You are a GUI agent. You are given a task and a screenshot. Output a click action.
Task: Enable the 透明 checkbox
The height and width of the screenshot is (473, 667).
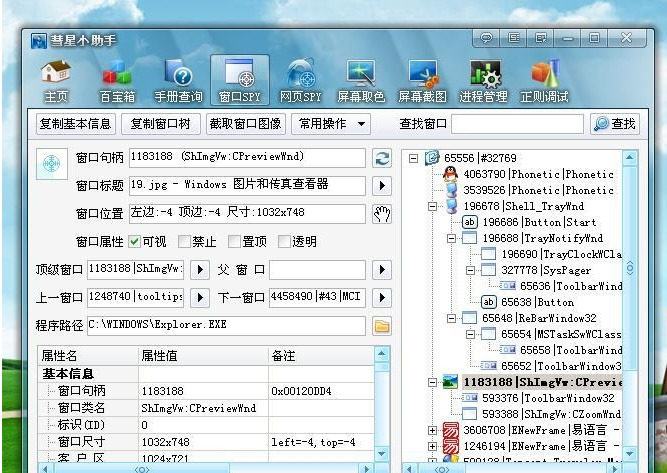point(284,242)
